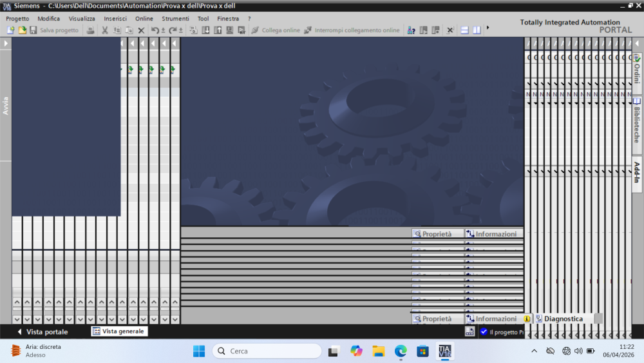Click the Undo arrow icon
This screenshot has height=363, width=644.
(155, 30)
